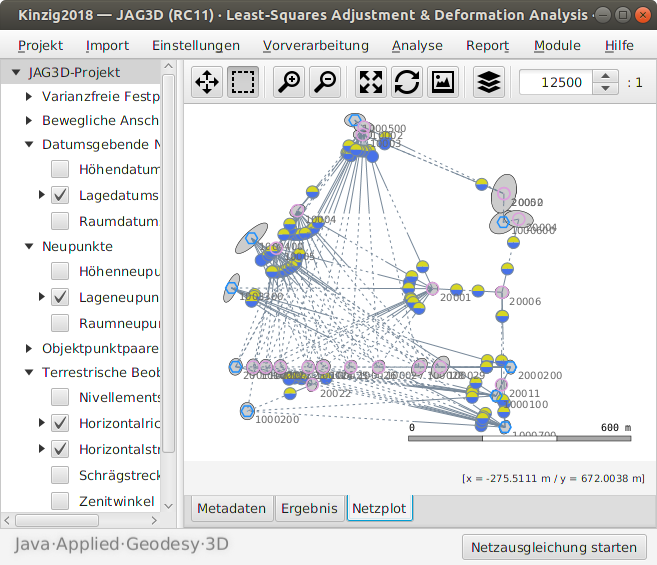
Task: Collapse the Neupunkte node
Action: (x=29, y=246)
